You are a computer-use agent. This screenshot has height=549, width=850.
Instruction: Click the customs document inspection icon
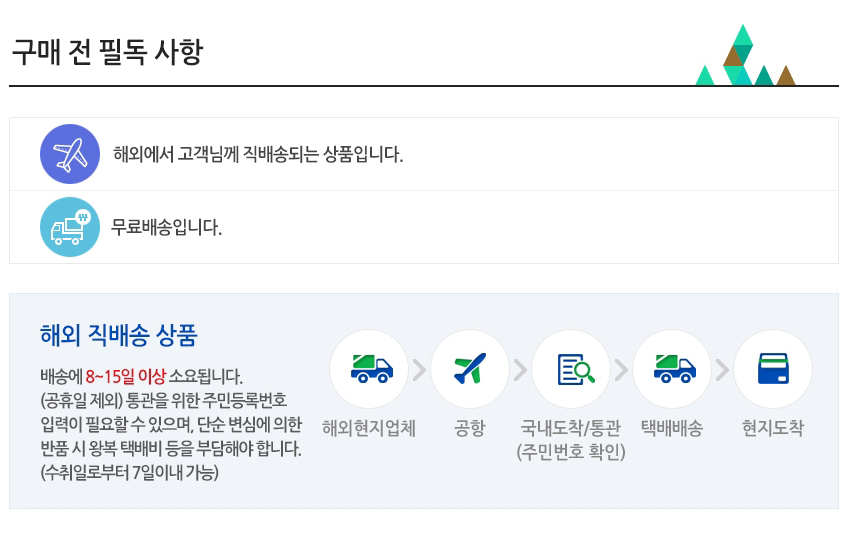[571, 369]
